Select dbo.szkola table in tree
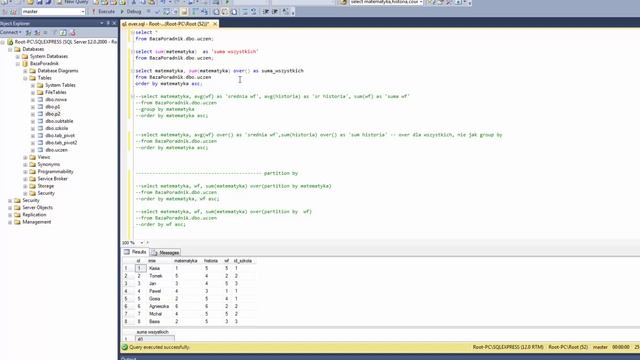The width and height of the screenshot is (640, 360). (56, 128)
